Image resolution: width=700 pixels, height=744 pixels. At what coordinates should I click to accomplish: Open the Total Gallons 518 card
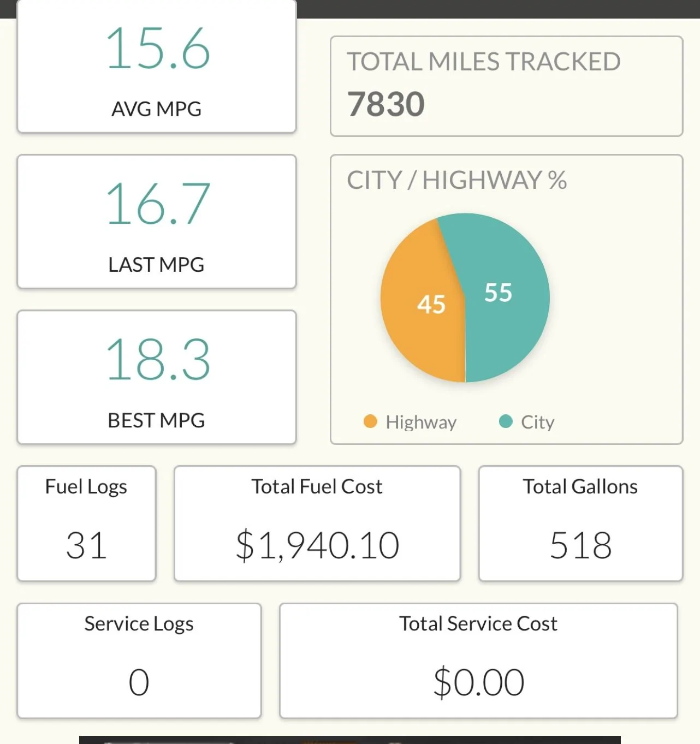[580, 523]
